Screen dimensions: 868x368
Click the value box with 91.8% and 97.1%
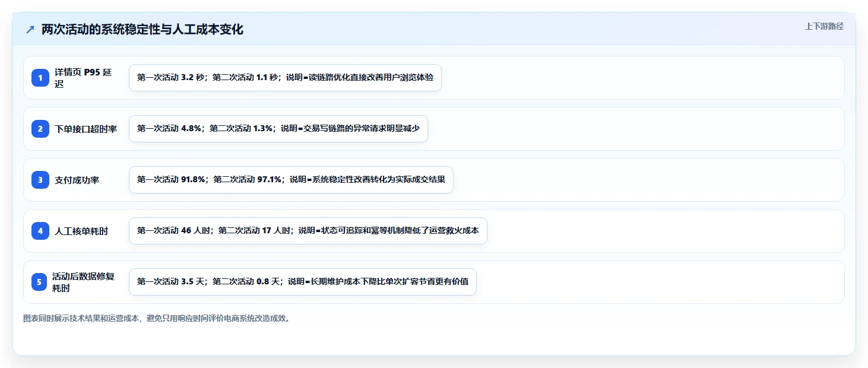point(291,180)
